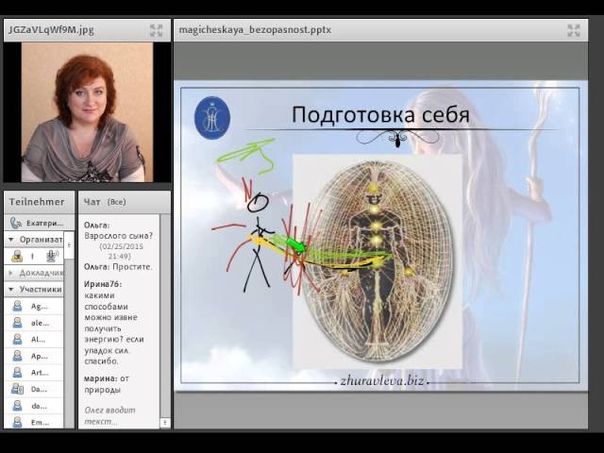Click the organizer's microphone icon
Image resolution: width=604 pixels, height=453 pixels.
(x=52, y=256)
